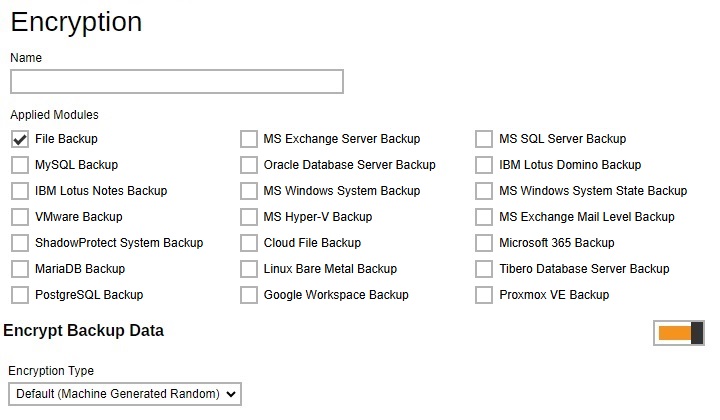Click the Name text input field
Screen dimensions: 720x420
pyautogui.click(x=177, y=81)
